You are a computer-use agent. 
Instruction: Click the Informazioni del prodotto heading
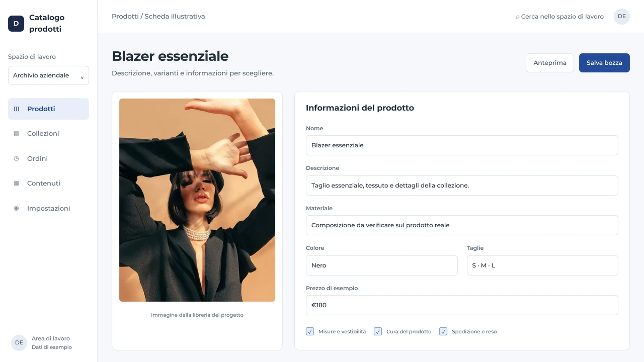(x=360, y=108)
